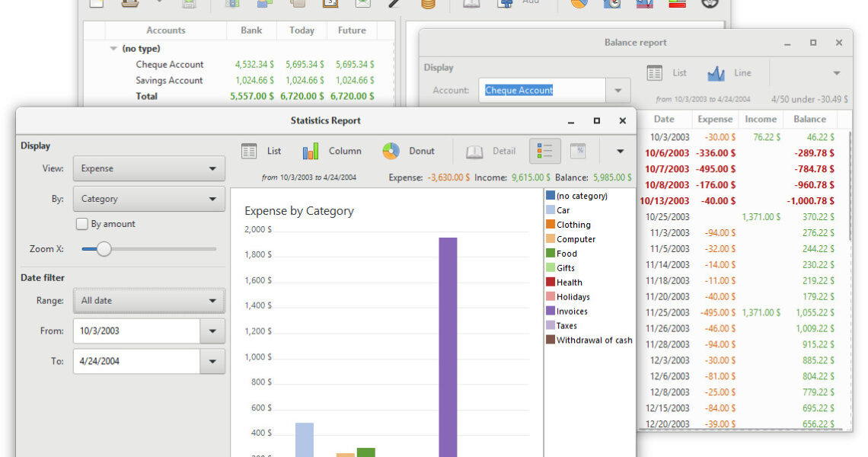Switch Balance report to Line chart
This screenshot has height=457, width=868.
click(x=729, y=73)
